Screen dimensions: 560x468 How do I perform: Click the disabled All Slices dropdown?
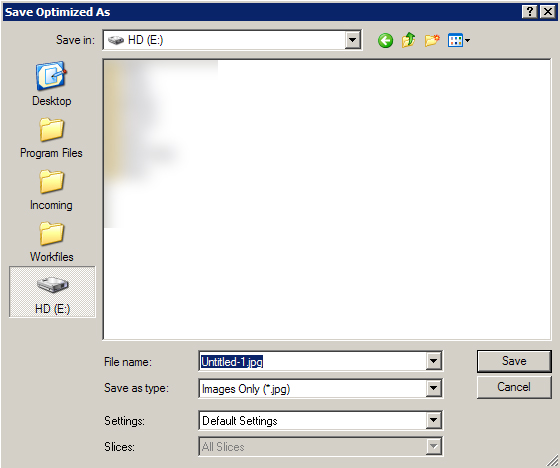pyautogui.click(x=320, y=447)
